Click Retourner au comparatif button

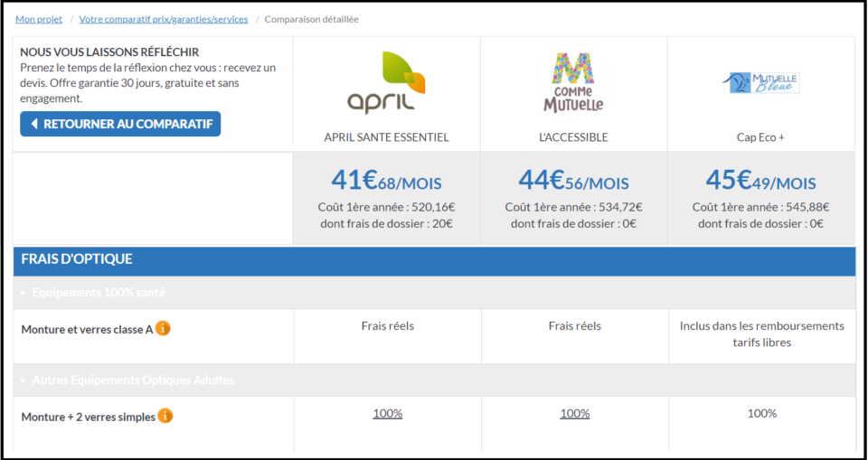click(120, 124)
